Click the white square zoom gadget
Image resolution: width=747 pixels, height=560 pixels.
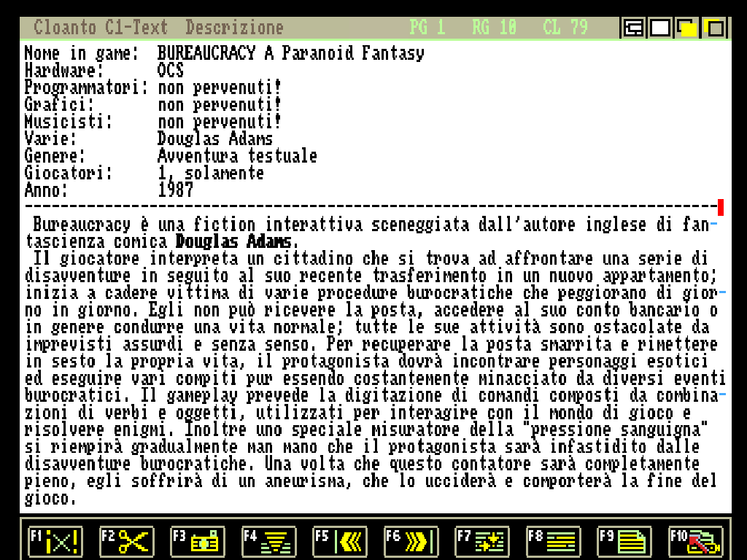tap(660, 28)
